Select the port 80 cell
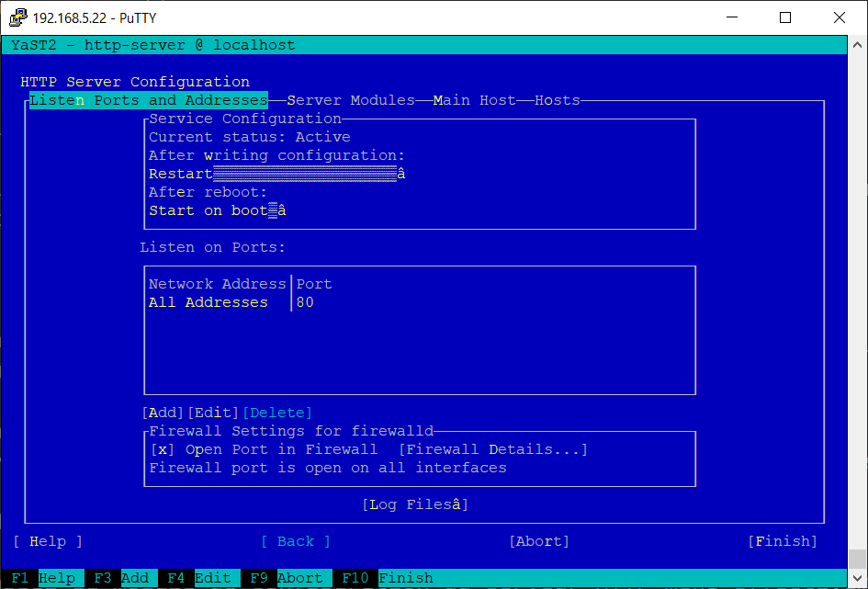This screenshot has width=868, height=589. pos(305,302)
